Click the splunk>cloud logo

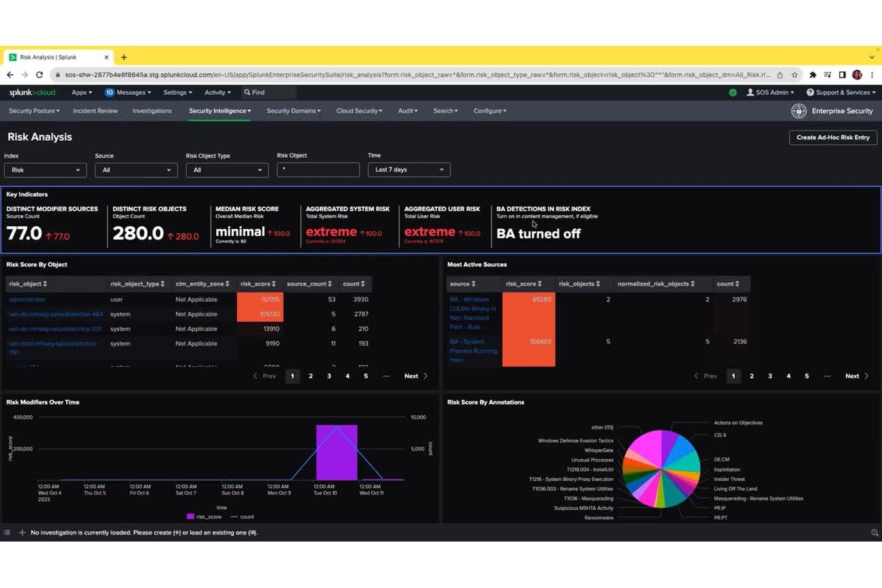[x=32, y=92]
